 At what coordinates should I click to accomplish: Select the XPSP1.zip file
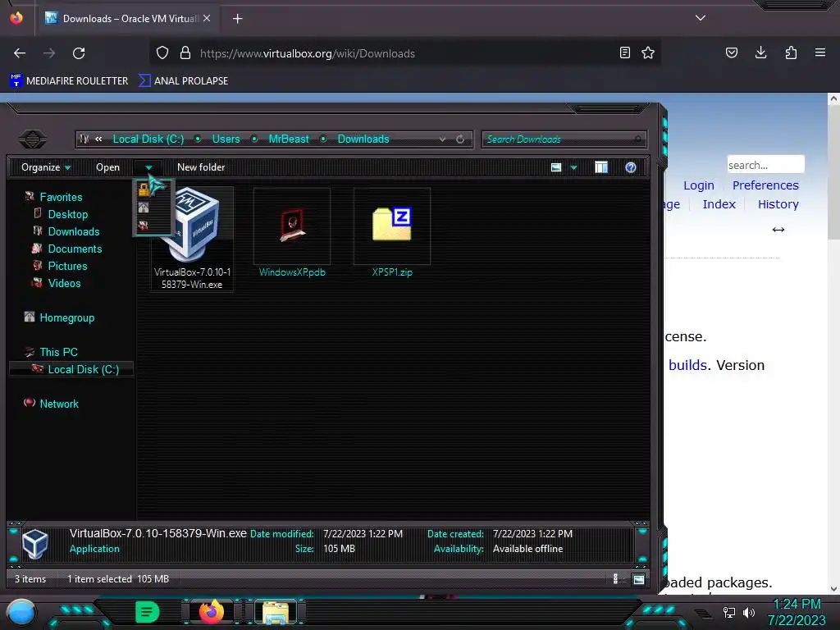pyautogui.click(x=392, y=234)
